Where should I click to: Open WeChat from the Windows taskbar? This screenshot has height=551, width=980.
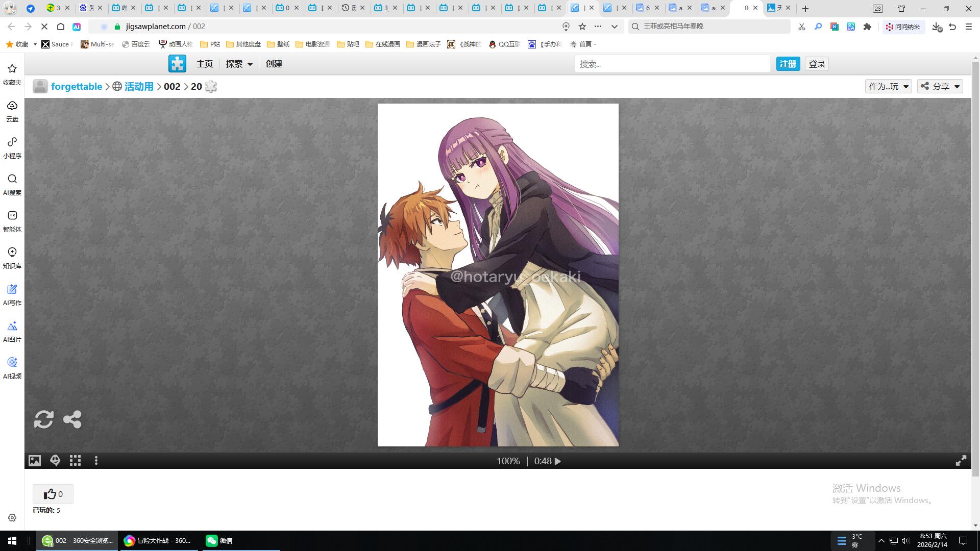coord(219,540)
